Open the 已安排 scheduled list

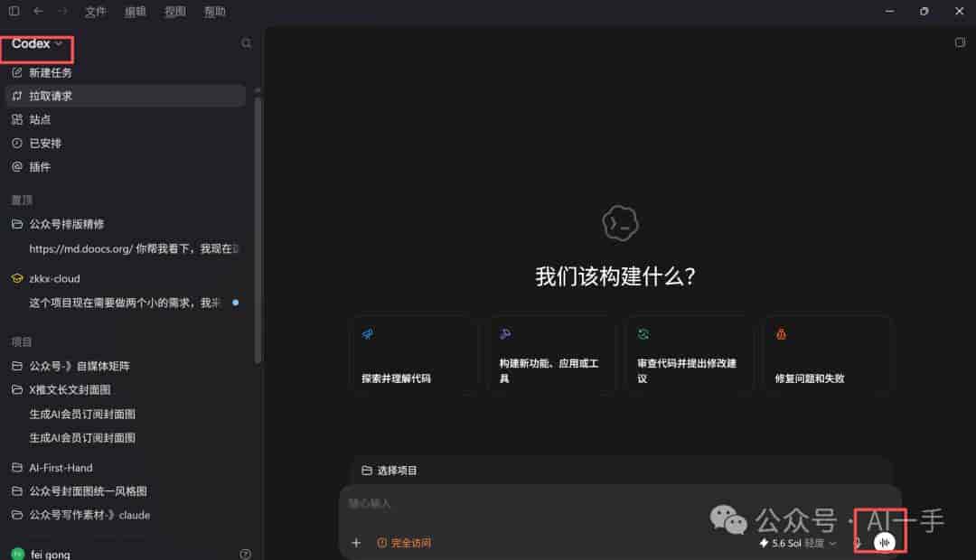[x=125, y=143]
